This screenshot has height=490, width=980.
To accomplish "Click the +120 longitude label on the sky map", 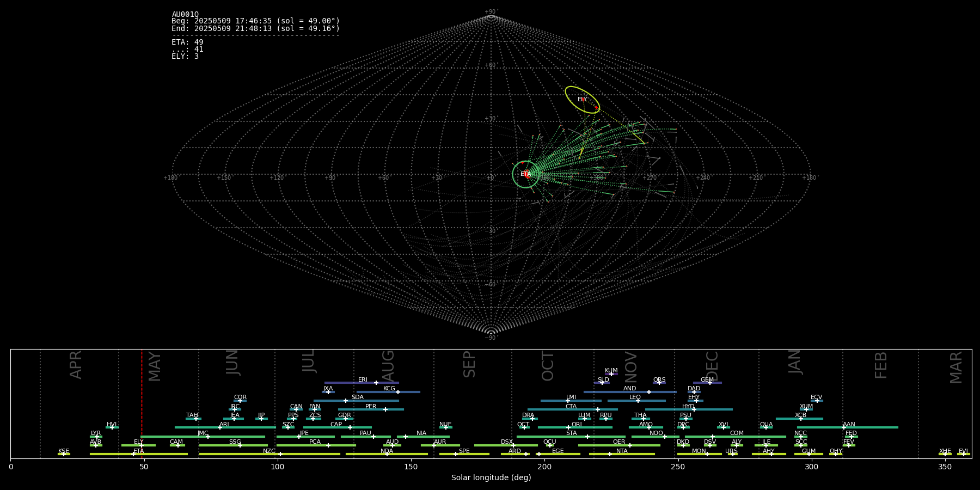I will (277, 178).
